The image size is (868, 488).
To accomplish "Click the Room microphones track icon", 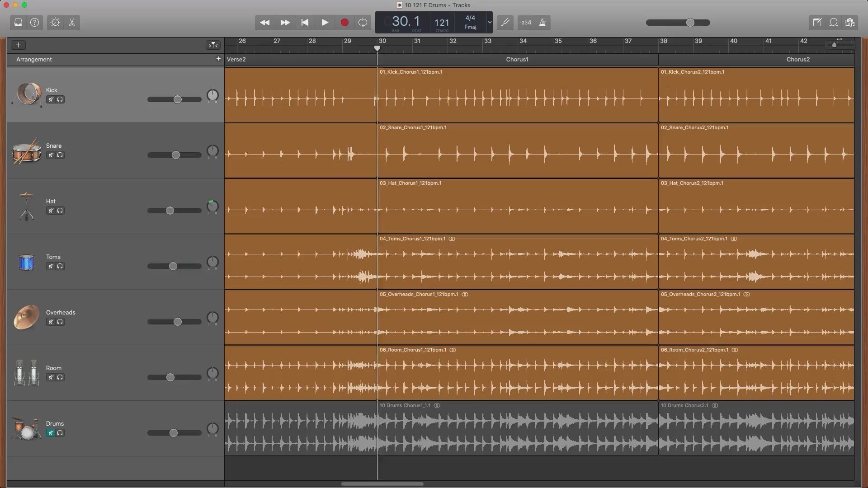I will click(26, 373).
